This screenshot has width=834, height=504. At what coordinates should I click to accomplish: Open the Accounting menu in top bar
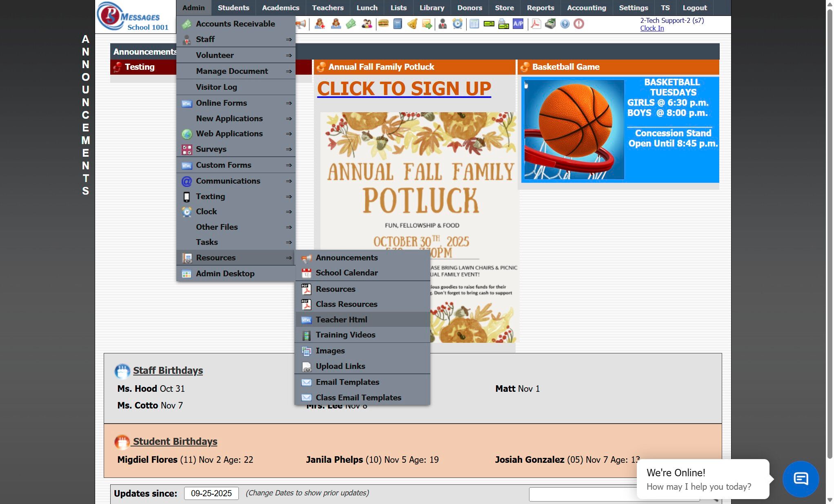[586, 8]
